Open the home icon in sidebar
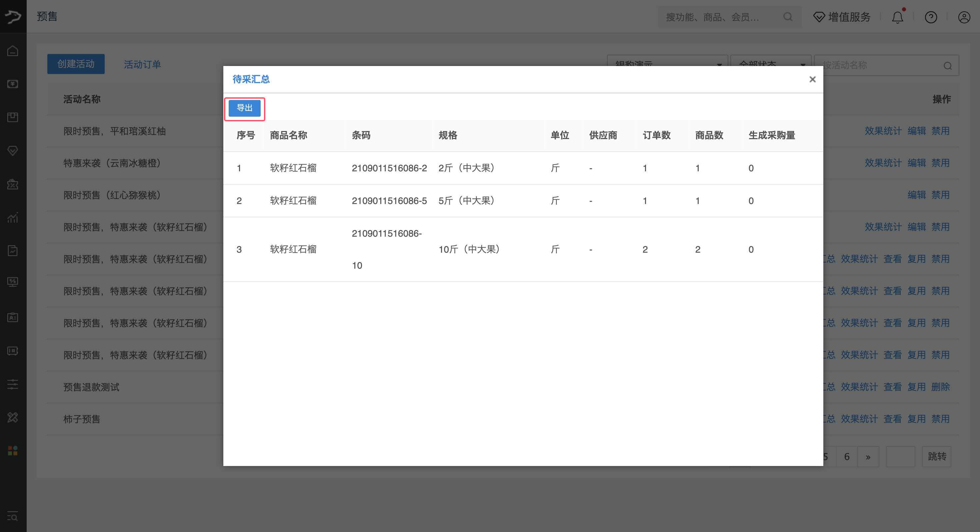Viewport: 980px width, 532px height. point(13,51)
